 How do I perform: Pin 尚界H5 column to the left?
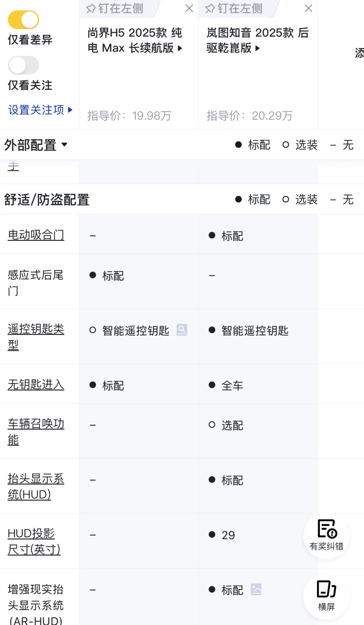pyautogui.click(x=115, y=8)
